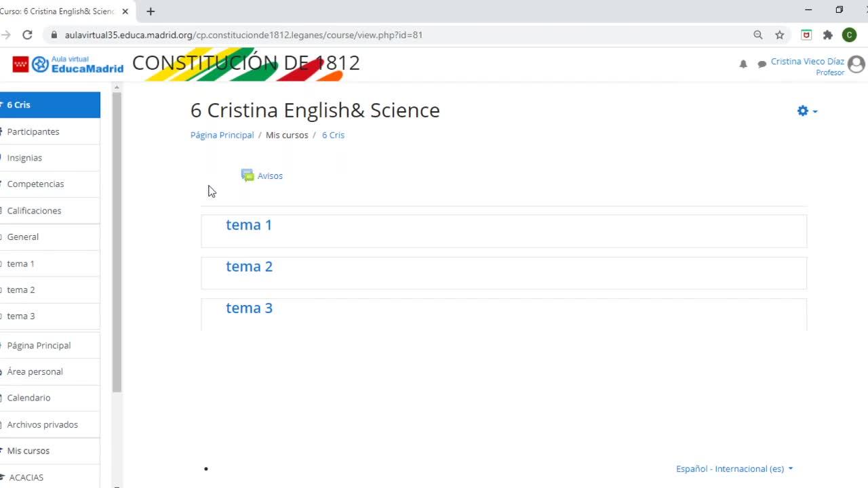Expand the Español - Internacional language dropdown
Viewport: 868px width, 488px height.
[x=734, y=468]
